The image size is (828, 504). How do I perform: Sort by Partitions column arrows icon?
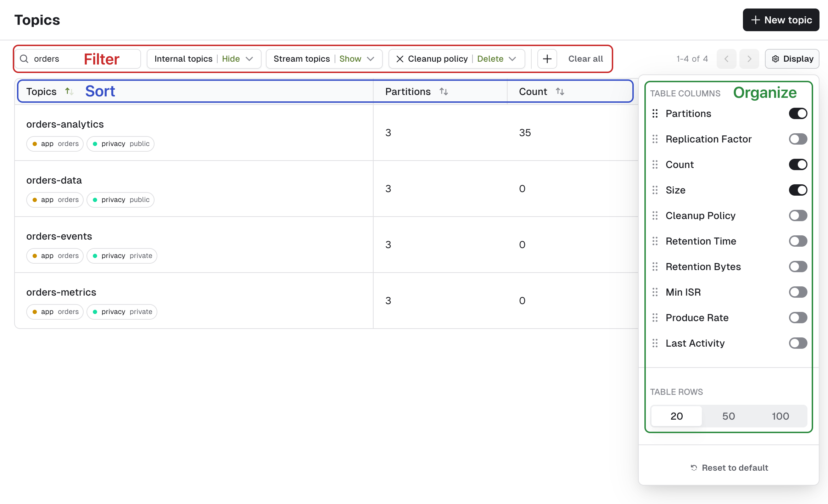444,91
